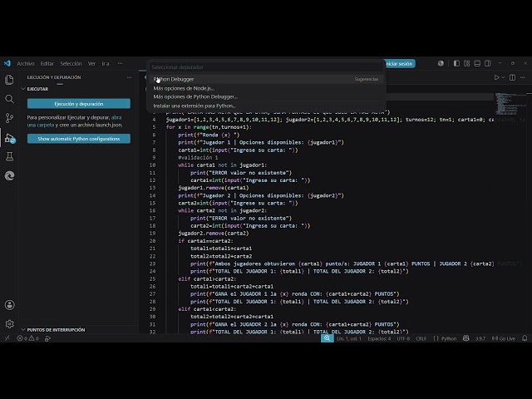Focus the Seleccionar depurador input field
532x399 pixels.
266,67
